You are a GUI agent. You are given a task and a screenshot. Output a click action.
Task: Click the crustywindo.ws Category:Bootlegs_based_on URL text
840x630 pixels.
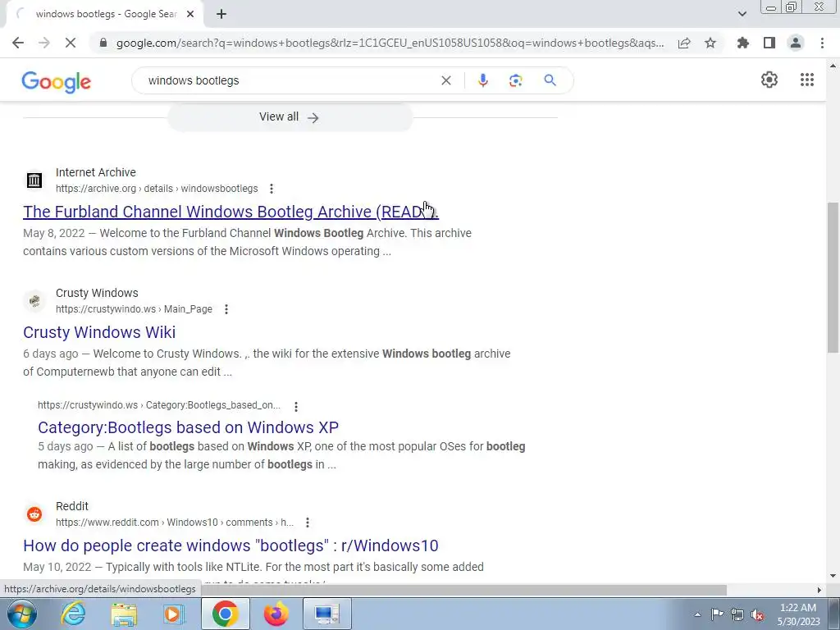(159, 405)
